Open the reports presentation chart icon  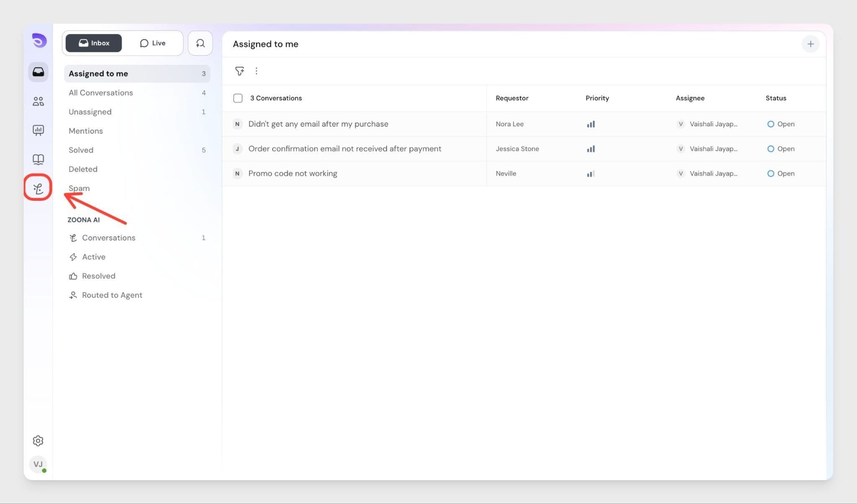(x=38, y=130)
